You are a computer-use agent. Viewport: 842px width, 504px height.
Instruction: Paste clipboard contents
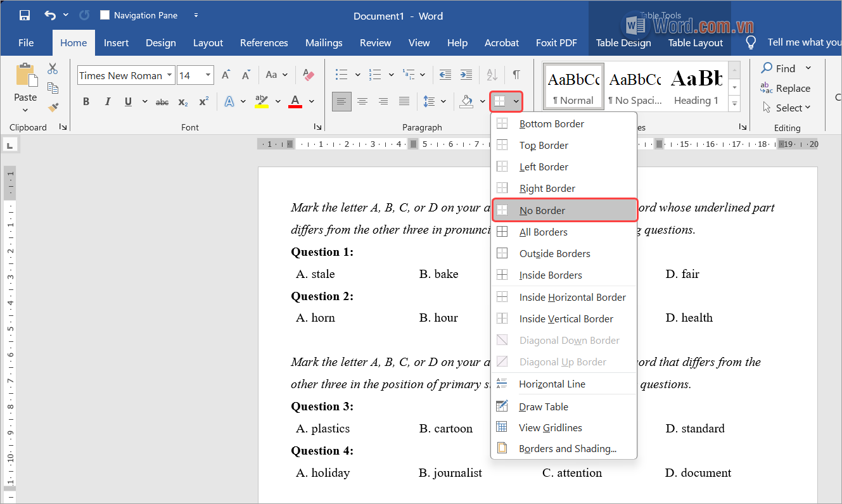[25, 88]
